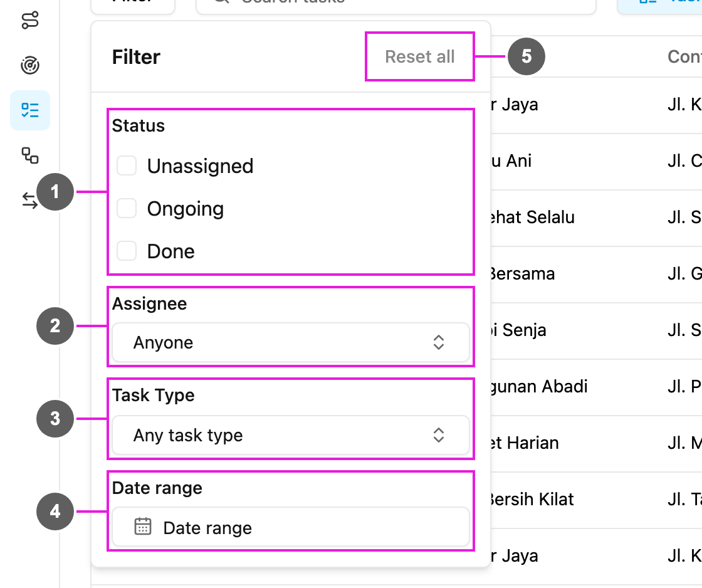
Task: Open the connected squares workflow sidebar icon
Action: (30, 155)
